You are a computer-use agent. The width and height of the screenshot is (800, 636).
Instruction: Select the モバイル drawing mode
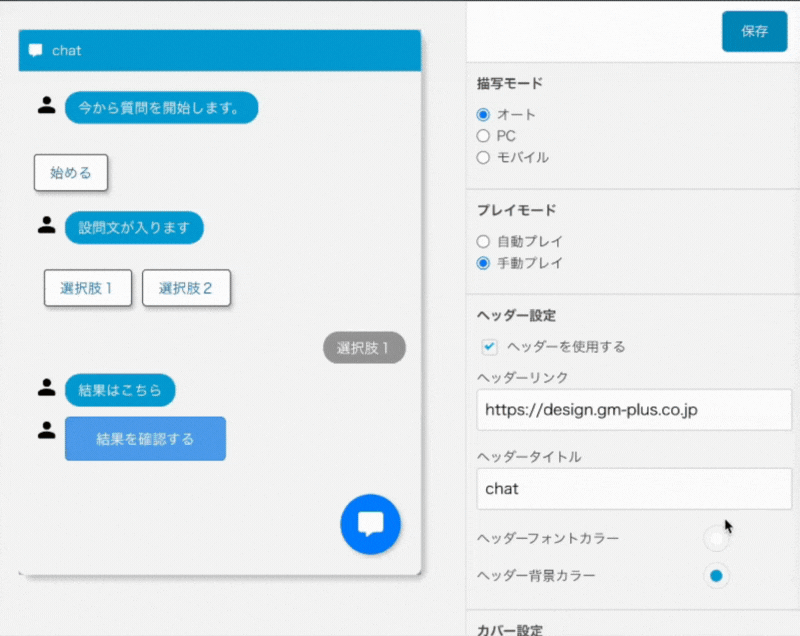click(x=483, y=157)
